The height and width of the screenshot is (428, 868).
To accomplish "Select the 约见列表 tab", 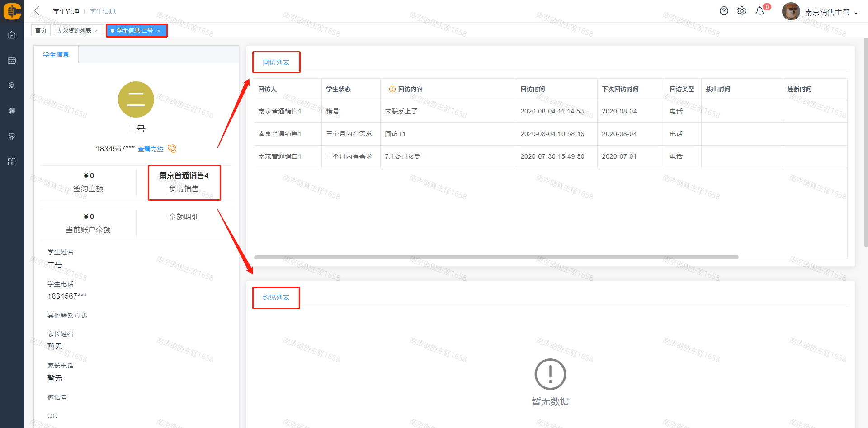I will pyautogui.click(x=276, y=297).
